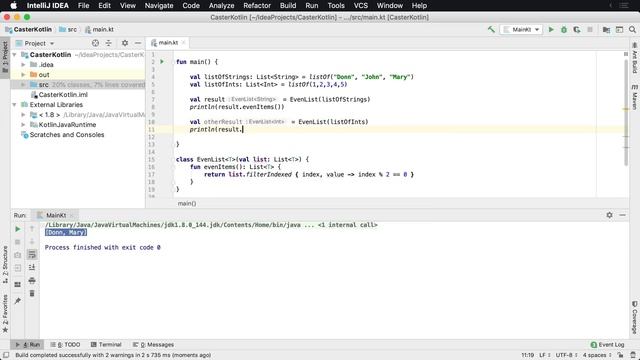Select the main.kt editor tab
The width and height of the screenshot is (640, 360).
tap(168, 42)
